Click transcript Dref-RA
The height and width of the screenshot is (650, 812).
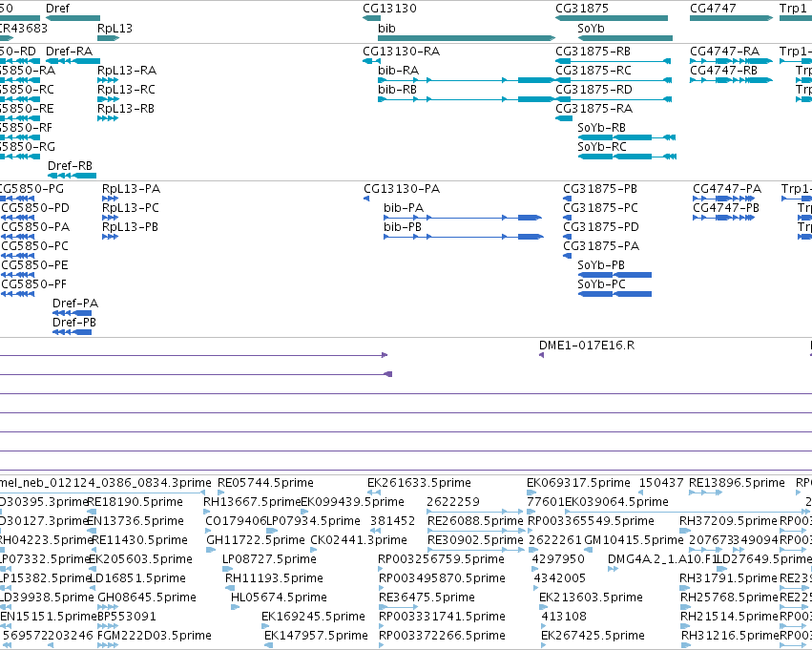[73, 61]
